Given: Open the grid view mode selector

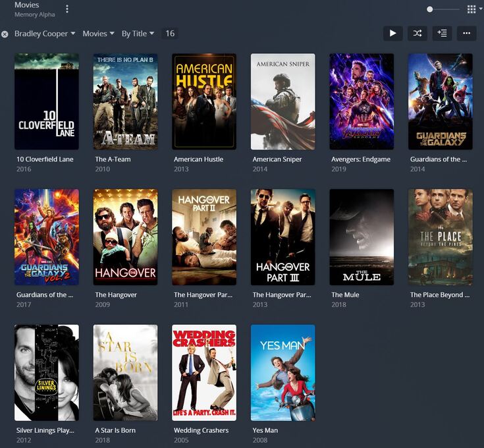Looking at the screenshot, I should coord(474,9).
